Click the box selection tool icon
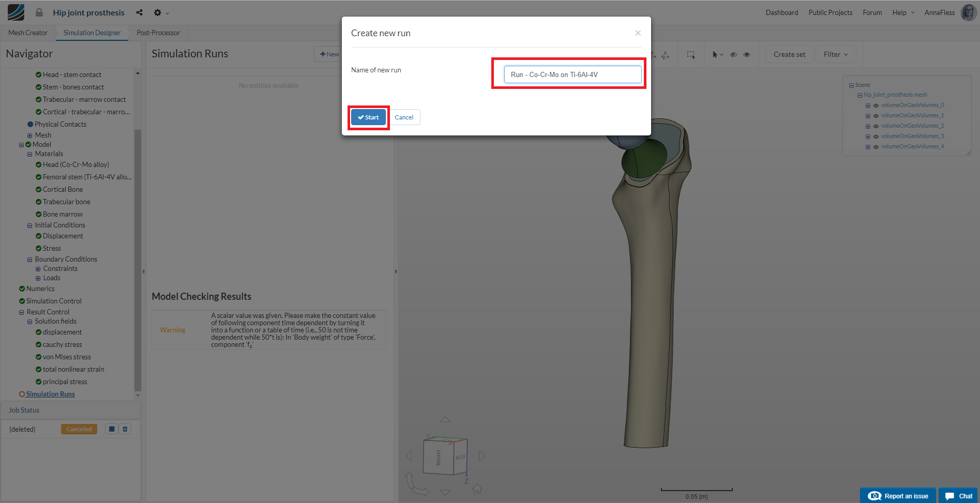 pos(691,54)
